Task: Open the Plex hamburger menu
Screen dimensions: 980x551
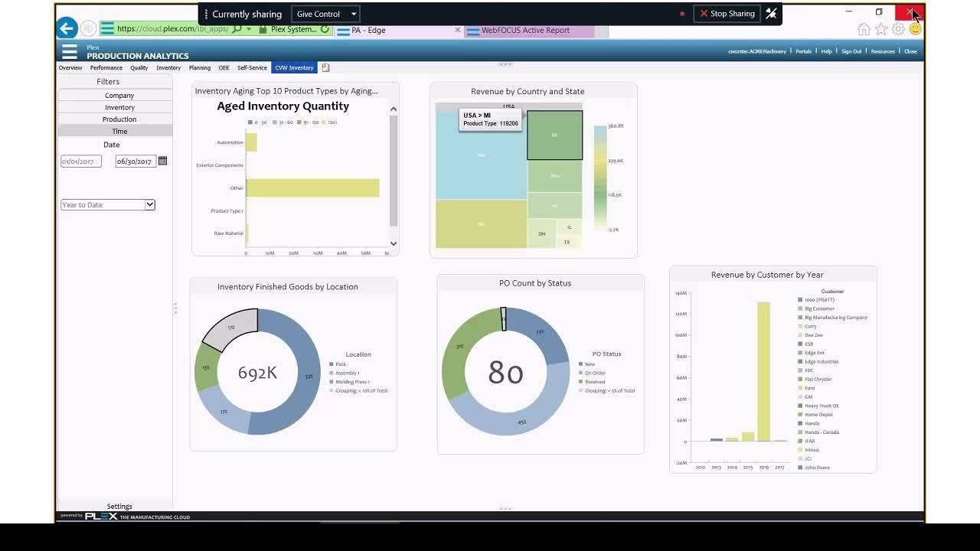Action: (x=70, y=51)
